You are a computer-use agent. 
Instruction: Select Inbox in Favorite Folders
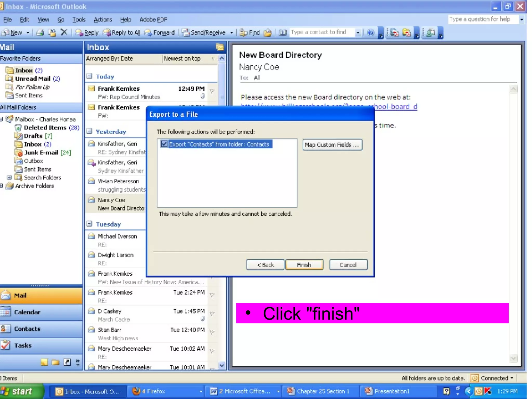click(x=24, y=70)
